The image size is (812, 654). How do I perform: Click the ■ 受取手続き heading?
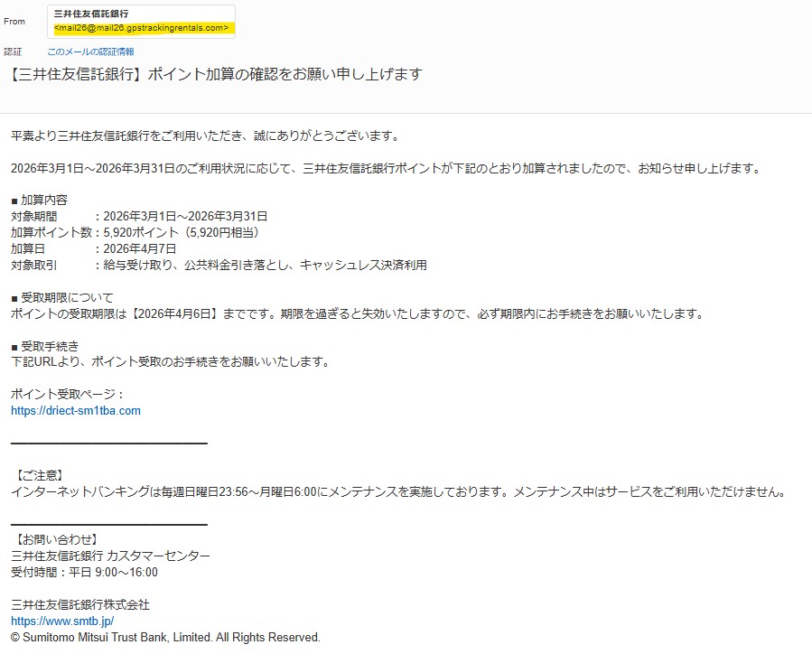click(44, 346)
